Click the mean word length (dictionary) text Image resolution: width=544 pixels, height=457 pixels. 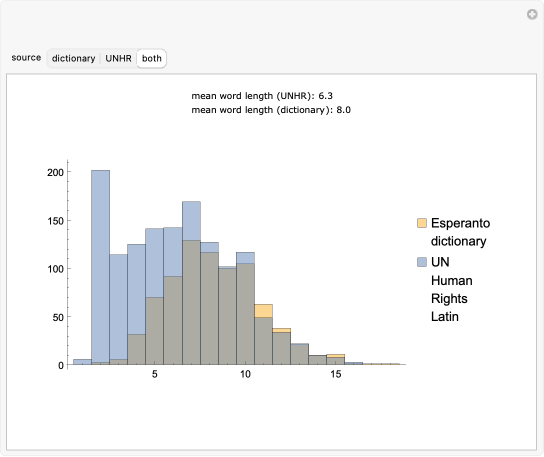tap(271, 110)
